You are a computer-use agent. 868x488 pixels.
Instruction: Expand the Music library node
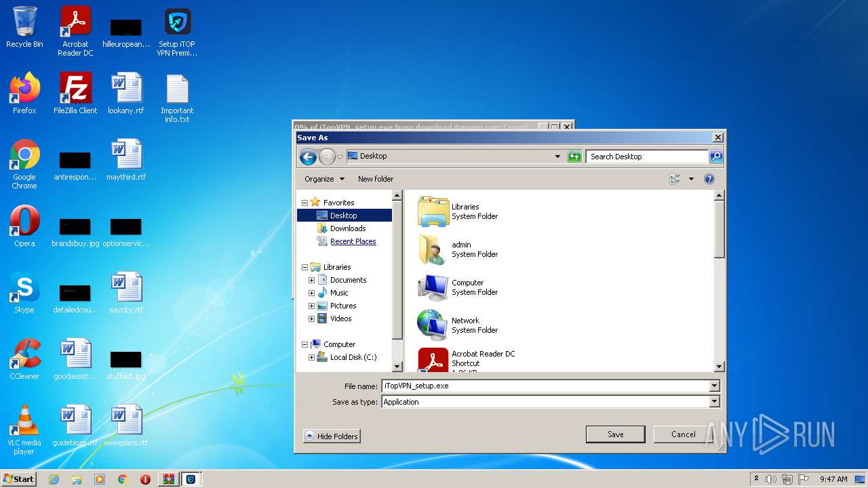(x=311, y=293)
